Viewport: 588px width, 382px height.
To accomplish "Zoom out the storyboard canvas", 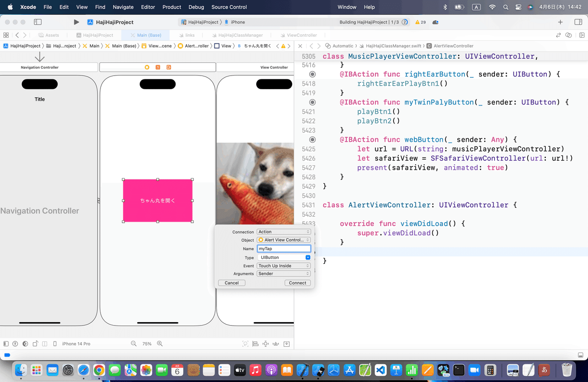I will pos(134,344).
